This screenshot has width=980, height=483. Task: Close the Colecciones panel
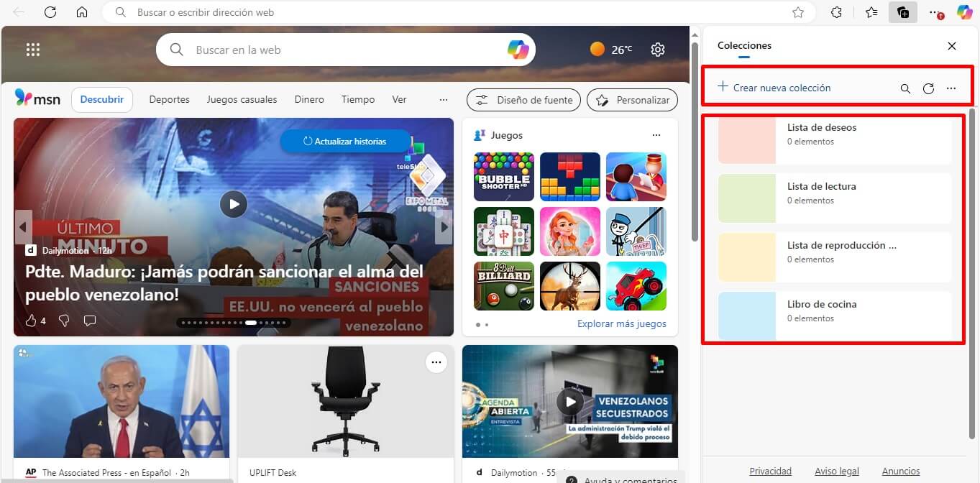coord(952,46)
